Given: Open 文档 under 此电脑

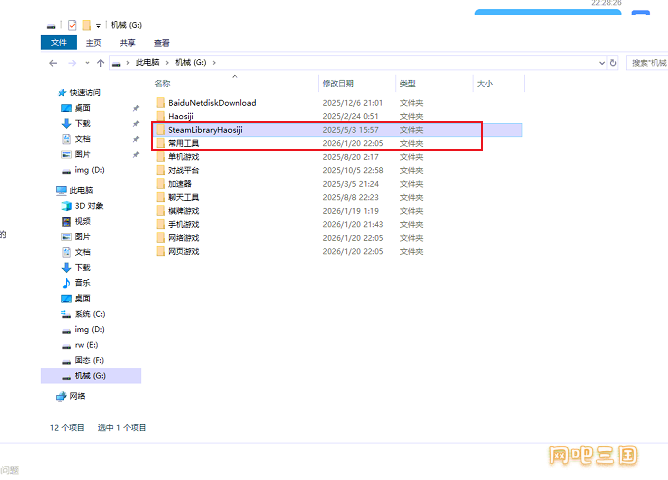Looking at the screenshot, I should click(82, 252).
